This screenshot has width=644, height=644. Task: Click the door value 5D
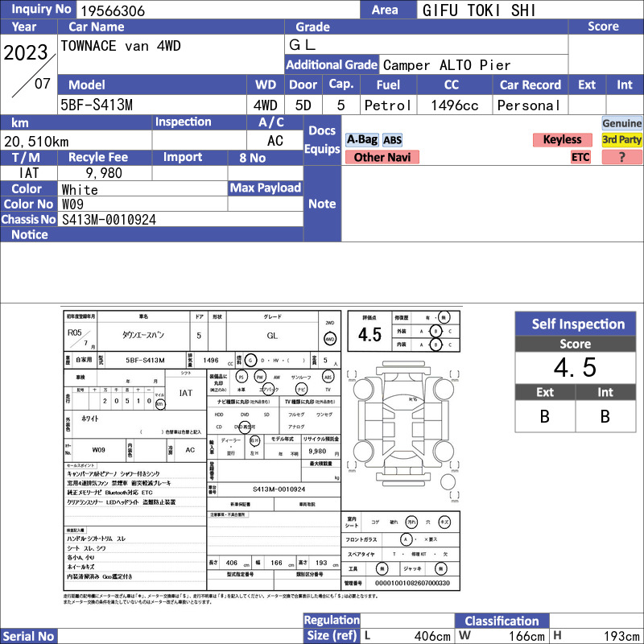coord(303,105)
